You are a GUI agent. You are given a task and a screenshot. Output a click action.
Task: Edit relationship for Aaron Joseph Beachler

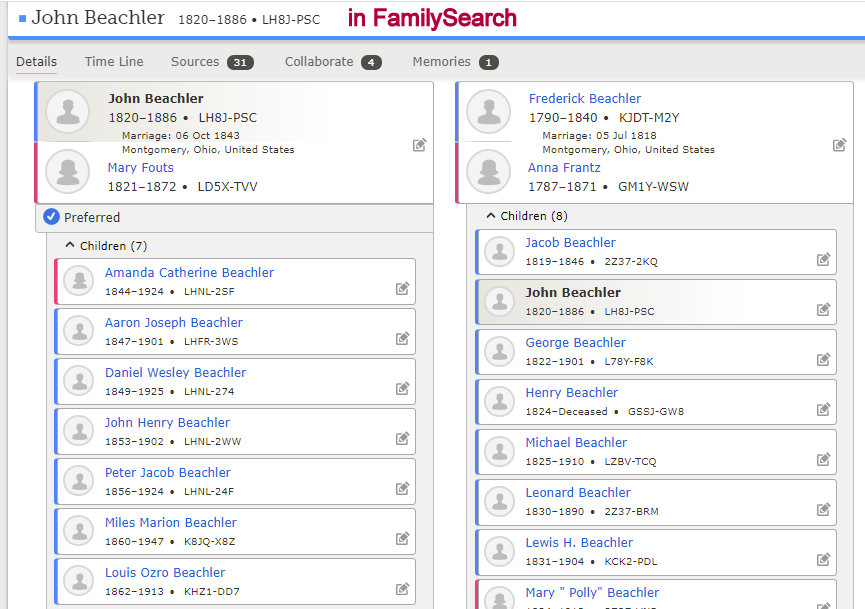click(x=402, y=339)
